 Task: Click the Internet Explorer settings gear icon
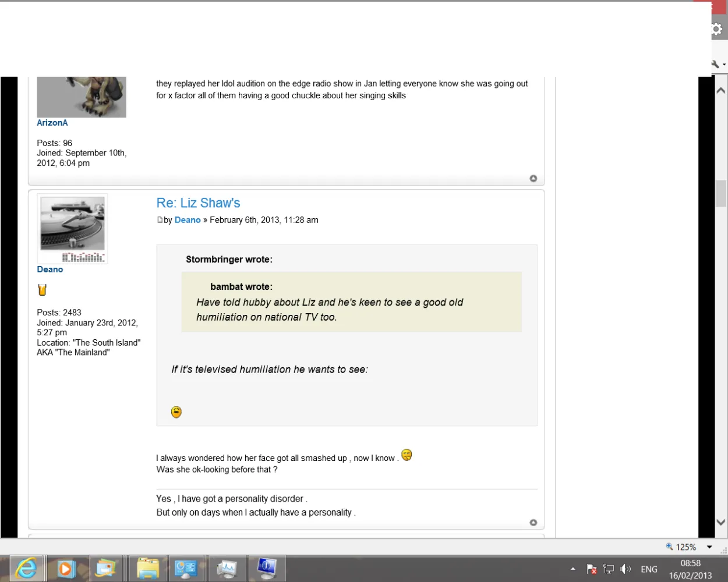coord(716,29)
